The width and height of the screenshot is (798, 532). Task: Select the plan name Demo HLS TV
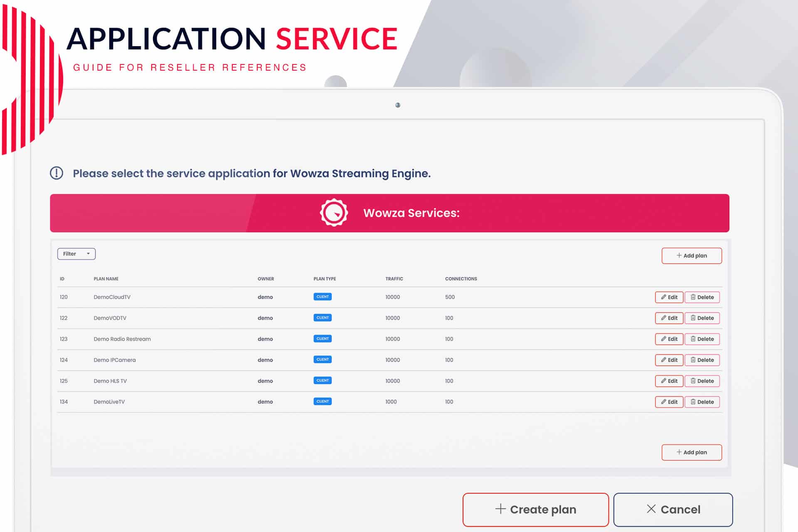click(110, 381)
